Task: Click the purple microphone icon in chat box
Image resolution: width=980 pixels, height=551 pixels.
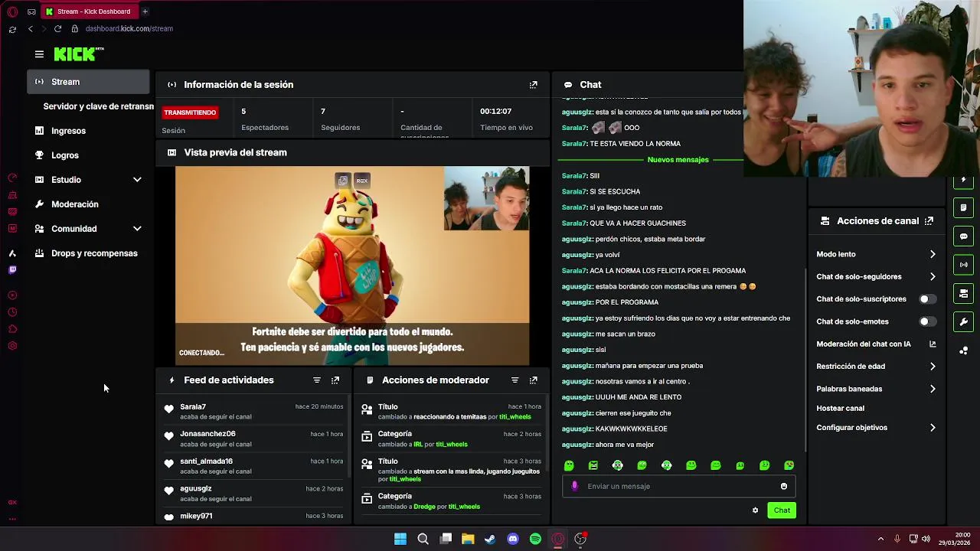Action: pos(574,487)
